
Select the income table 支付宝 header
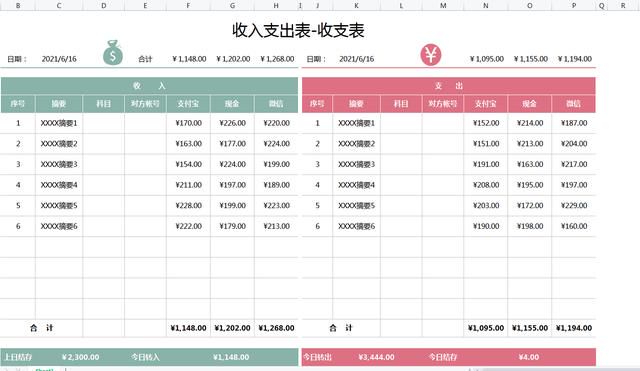[188, 104]
